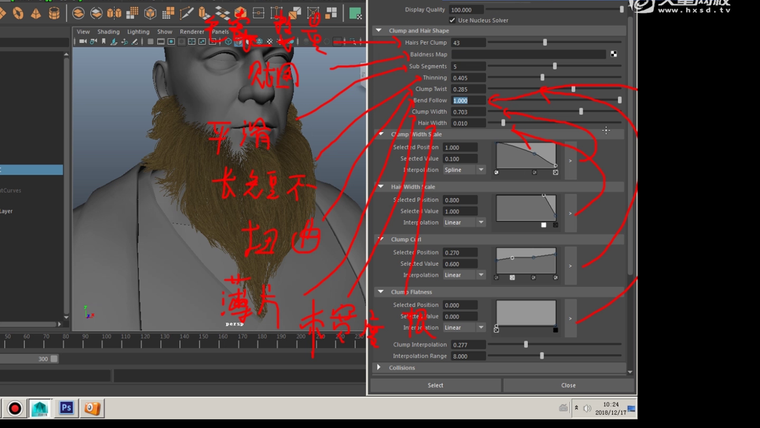
Task: Open the Clump Curl ramp editor arrow
Action: coord(570,265)
